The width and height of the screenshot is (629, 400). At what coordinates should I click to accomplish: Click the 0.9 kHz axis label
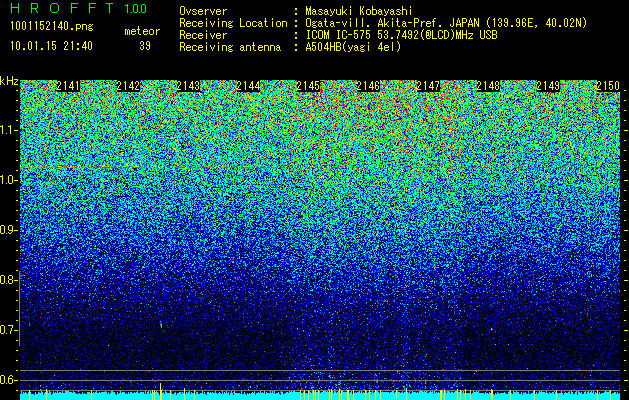click(9, 230)
